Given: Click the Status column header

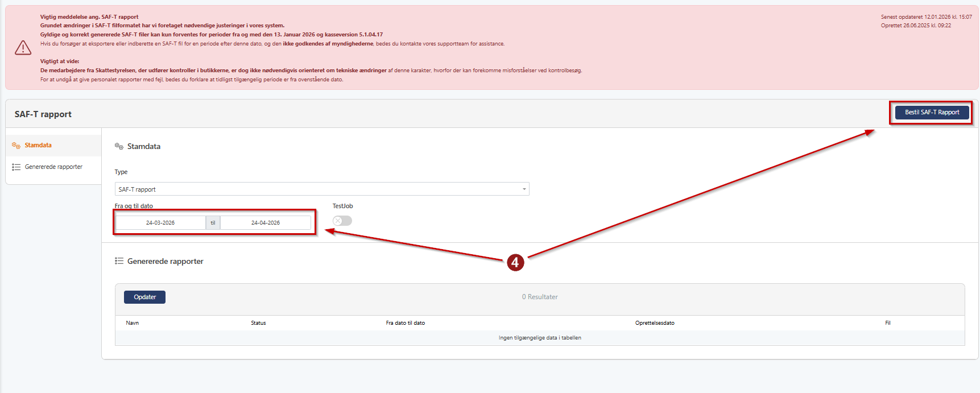Looking at the screenshot, I should [258, 323].
